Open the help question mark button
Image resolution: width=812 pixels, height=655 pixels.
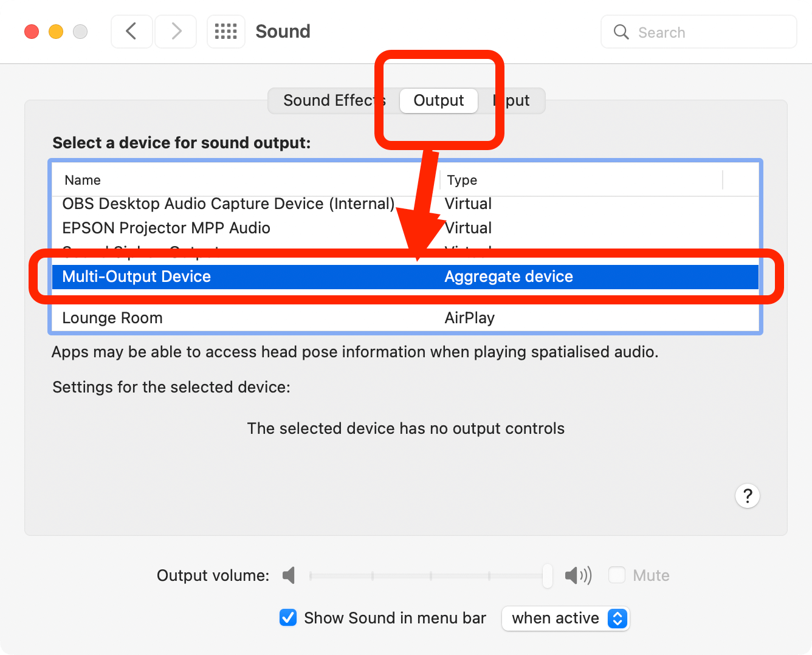pyautogui.click(x=748, y=496)
